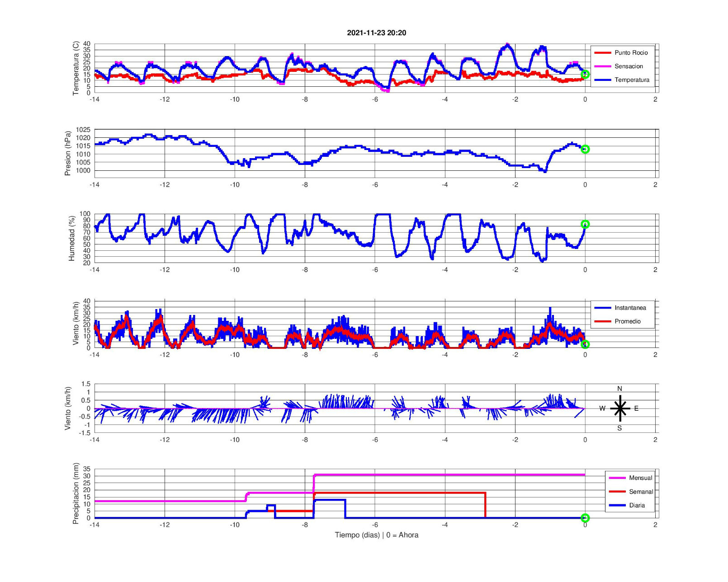728x582 pixels.
Task: Click green current-value marker on precipitation plot
Action: coord(585,518)
